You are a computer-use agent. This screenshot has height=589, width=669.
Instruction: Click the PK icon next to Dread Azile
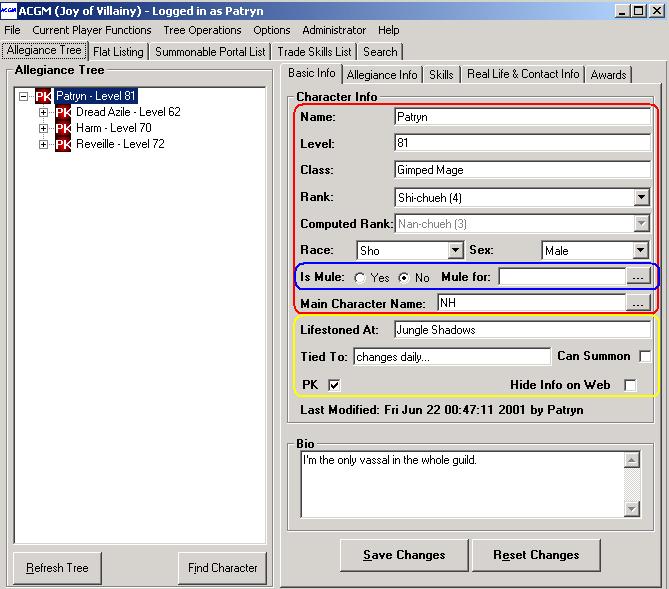pos(64,112)
